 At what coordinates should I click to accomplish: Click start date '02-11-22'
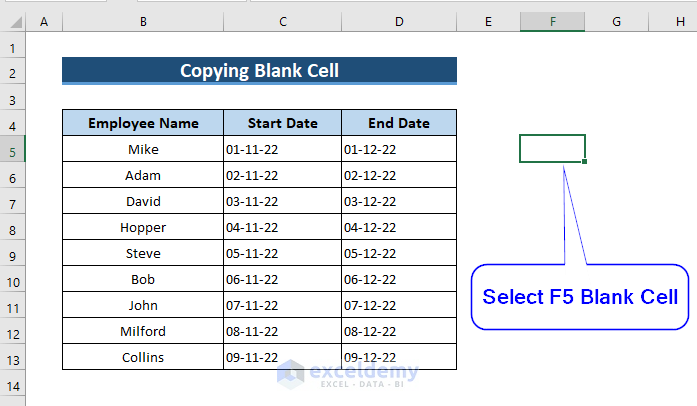[x=282, y=175]
